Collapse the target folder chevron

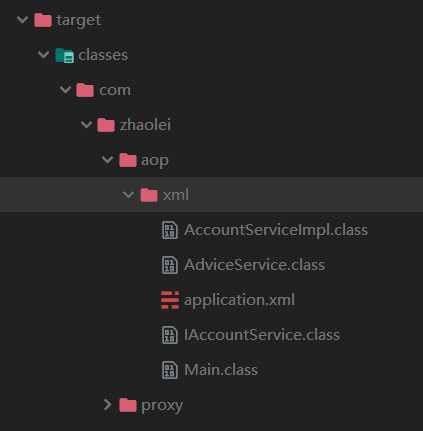point(22,20)
